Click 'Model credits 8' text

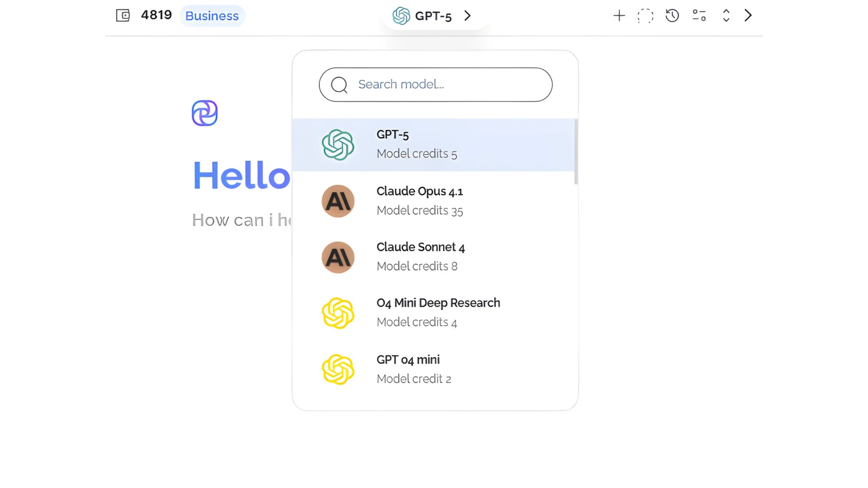click(417, 266)
